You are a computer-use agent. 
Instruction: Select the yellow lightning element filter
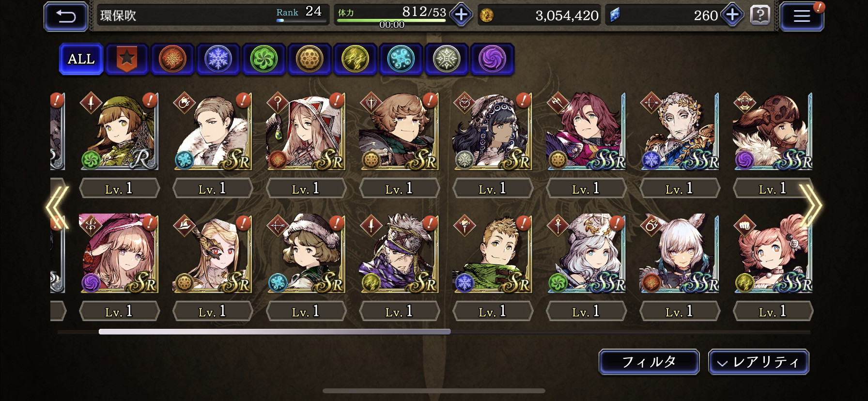click(355, 59)
